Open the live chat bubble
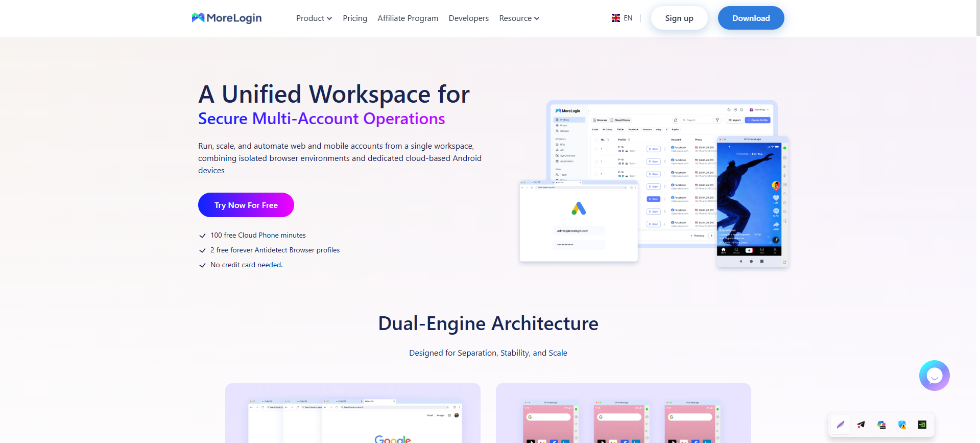The image size is (980, 443). click(934, 376)
